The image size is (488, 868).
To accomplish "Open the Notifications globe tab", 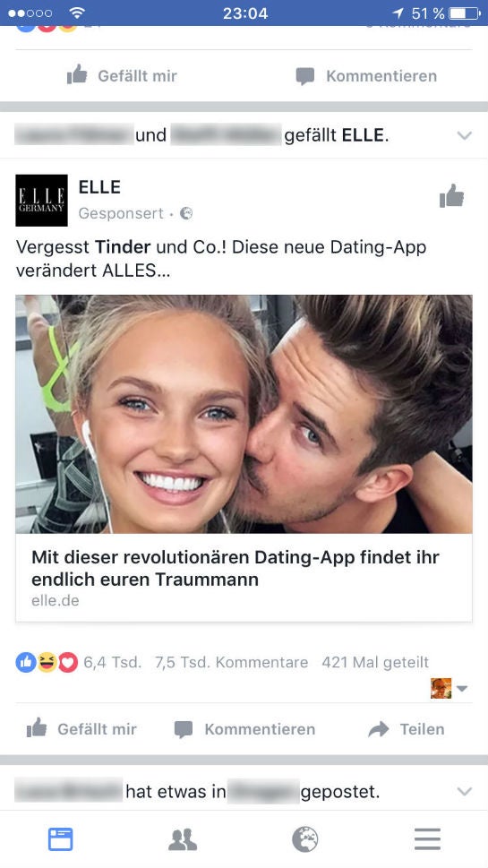I will [304, 839].
